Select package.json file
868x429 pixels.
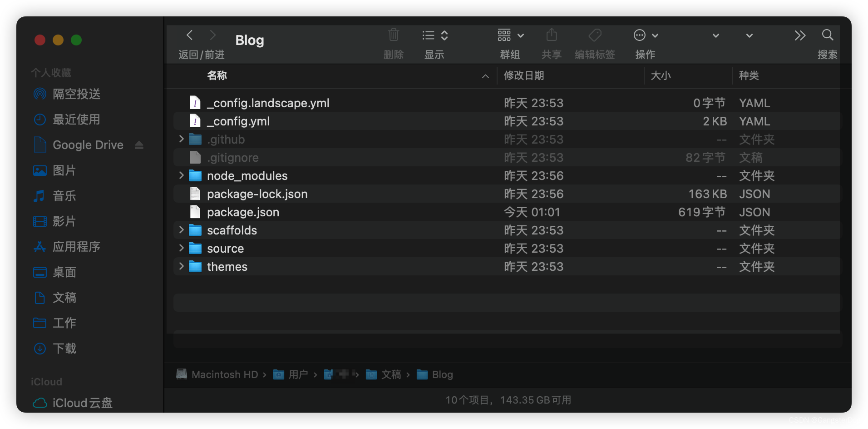point(243,212)
